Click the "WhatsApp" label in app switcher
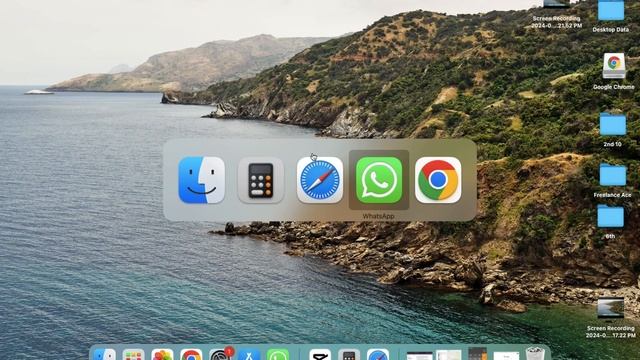 tap(378, 216)
